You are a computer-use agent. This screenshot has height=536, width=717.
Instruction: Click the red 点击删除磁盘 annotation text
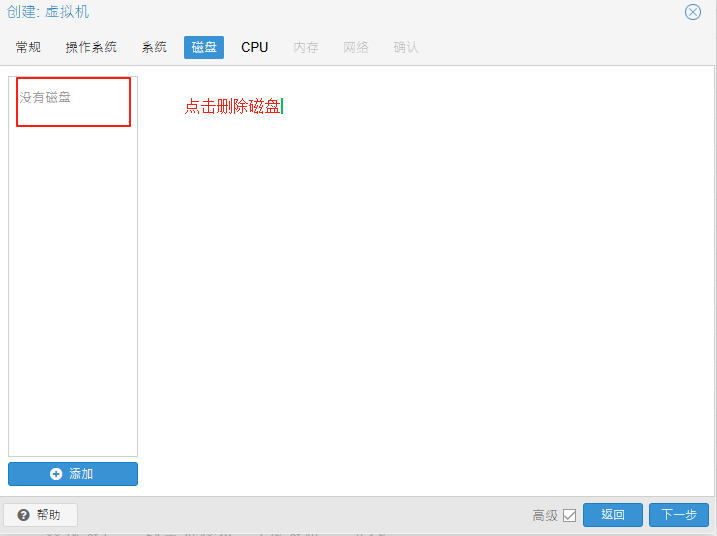coord(232,107)
